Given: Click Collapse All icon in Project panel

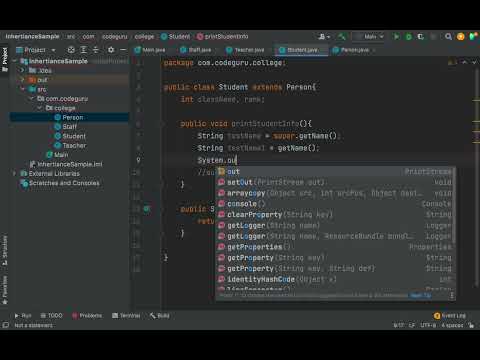Looking at the screenshot, I should [x=96, y=50].
